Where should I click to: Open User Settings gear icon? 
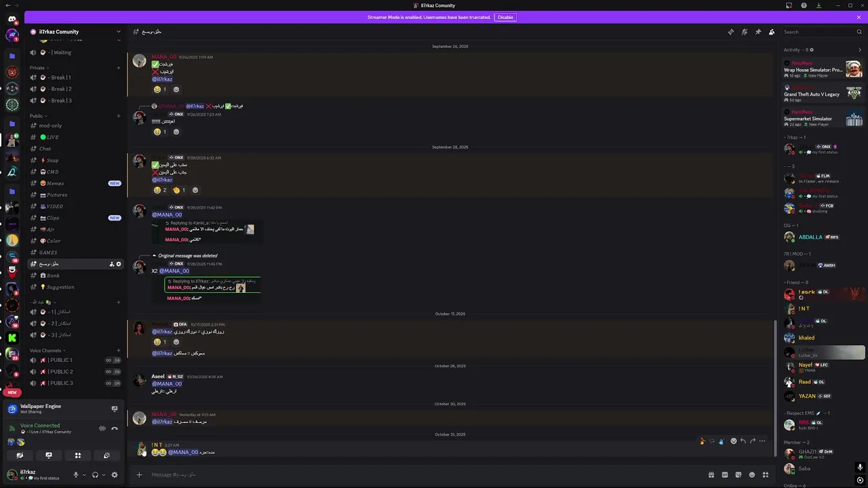[115, 475]
